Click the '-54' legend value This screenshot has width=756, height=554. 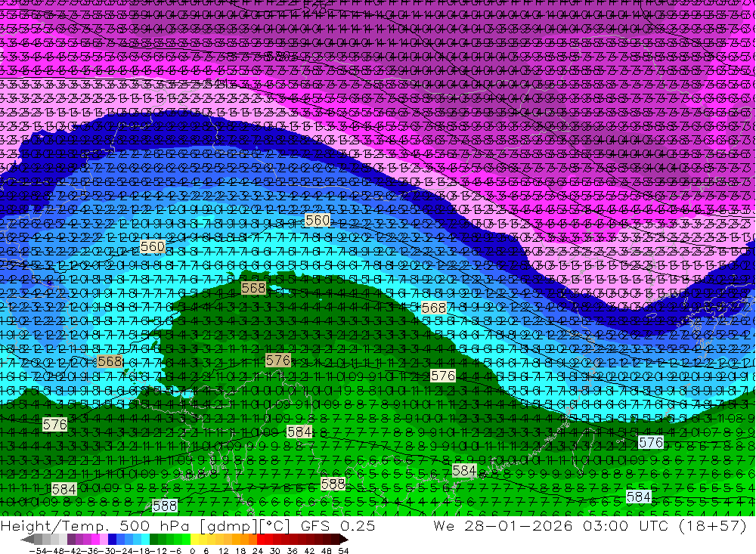tap(38, 551)
